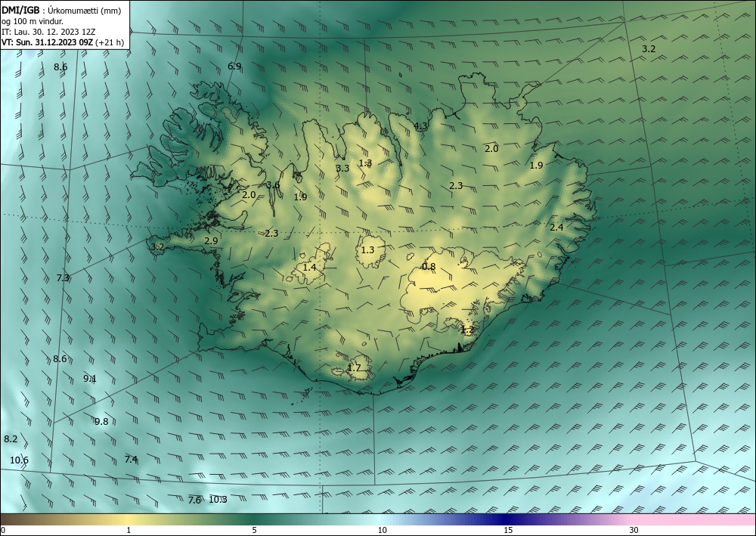Click the 'DMI/IGB : Úrkomumætti (mm)' title text

click(x=62, y=11)
